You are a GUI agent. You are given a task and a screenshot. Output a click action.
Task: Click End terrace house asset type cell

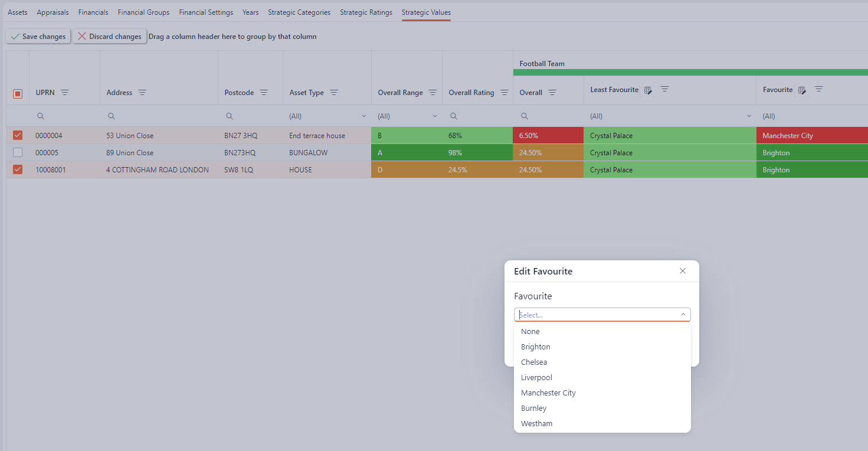[x=327, y=136]
